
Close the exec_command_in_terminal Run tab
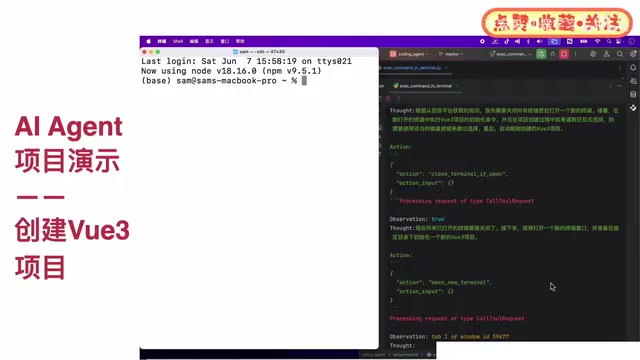point(457,86)
